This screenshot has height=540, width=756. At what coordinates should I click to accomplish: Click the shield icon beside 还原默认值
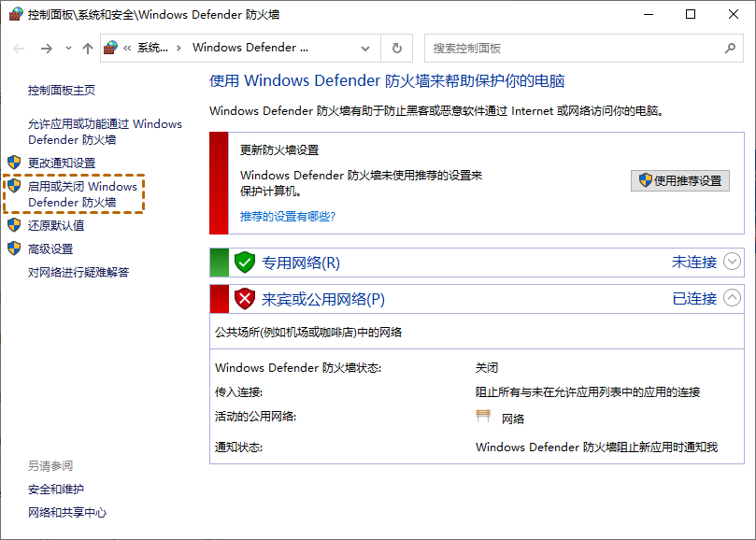[14, 225]
